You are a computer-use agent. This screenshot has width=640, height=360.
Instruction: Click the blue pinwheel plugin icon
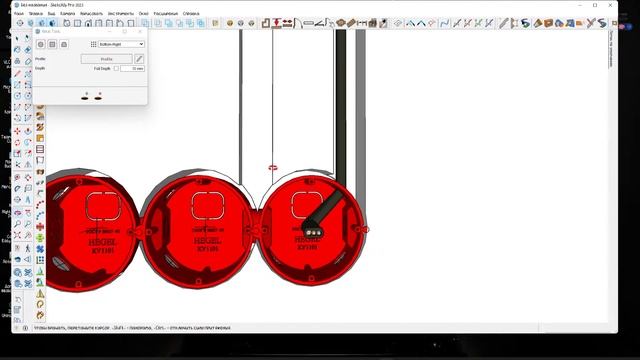(40, 249)
